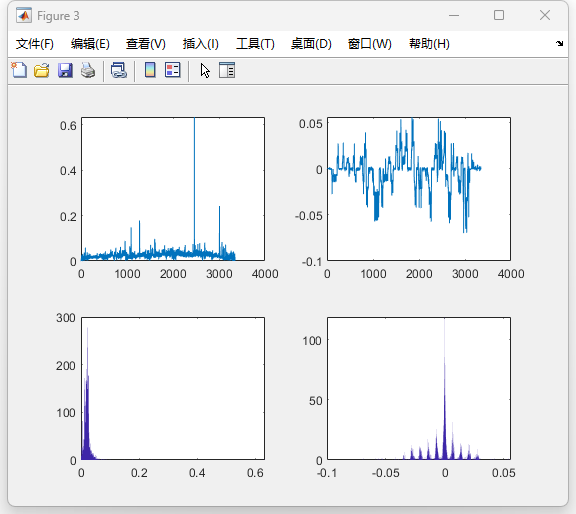Expand the 桌面(D) menu
The width and height of the screenshot is (576, 514).
tap(311, 44)
